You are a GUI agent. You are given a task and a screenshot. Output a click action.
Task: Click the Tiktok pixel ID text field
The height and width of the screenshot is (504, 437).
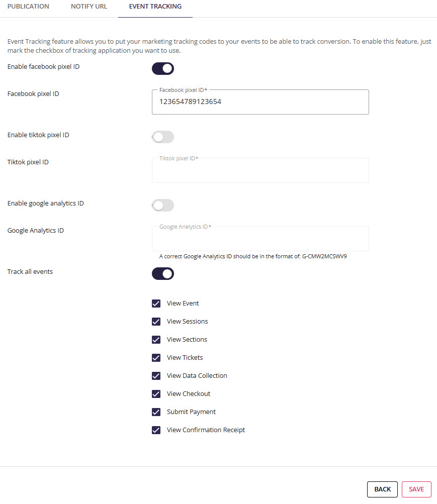click(x=260, y=170)
